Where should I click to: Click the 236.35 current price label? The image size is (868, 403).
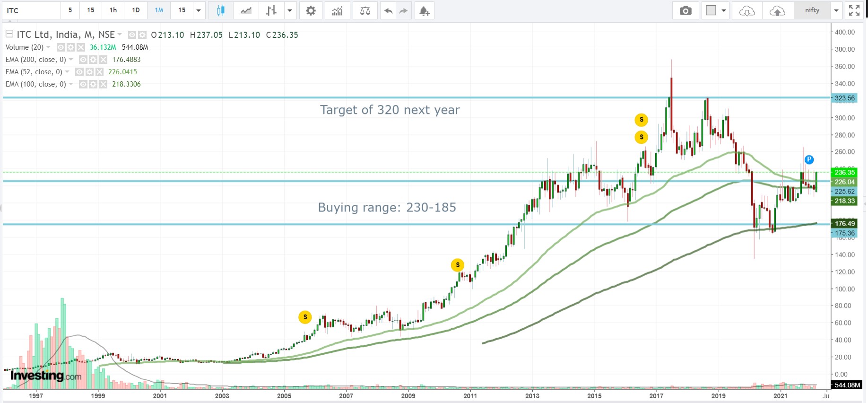[x=844, y=173]
